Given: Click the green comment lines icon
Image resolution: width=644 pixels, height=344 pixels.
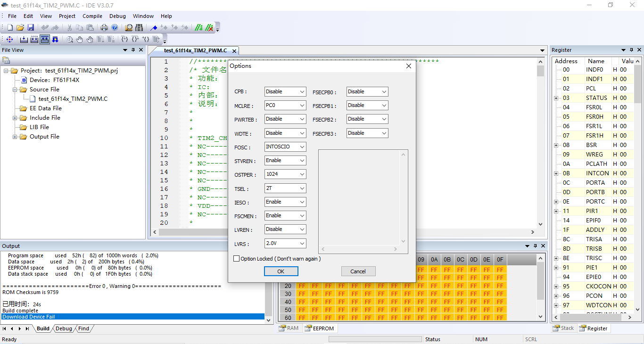Looking at the screenshot, I should point(199,28).
